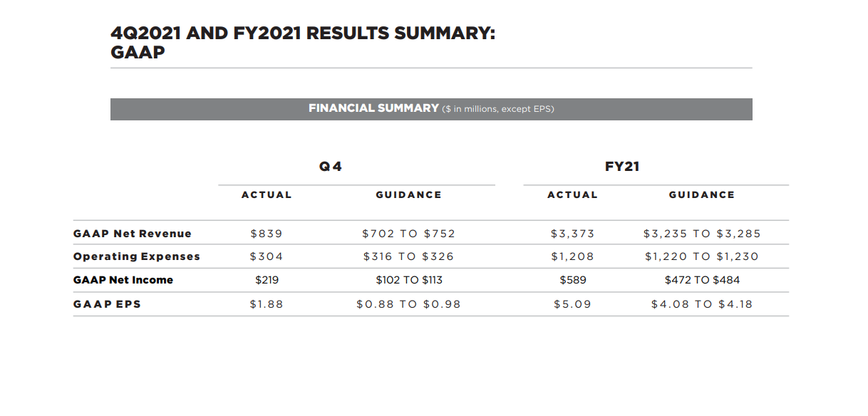The image size is (868, 416).
Task: Click the 4Q2021 and FY2021 Results title
Action: tap(303, 42)
